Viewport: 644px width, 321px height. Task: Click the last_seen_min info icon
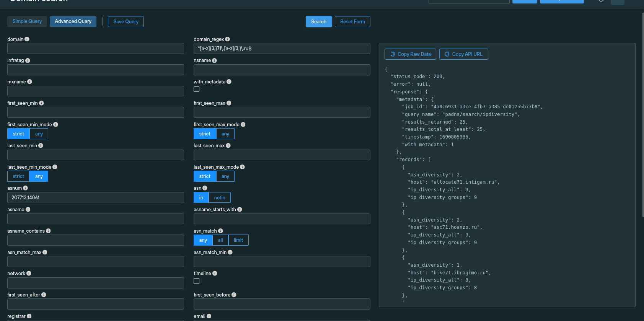(41, 145)
